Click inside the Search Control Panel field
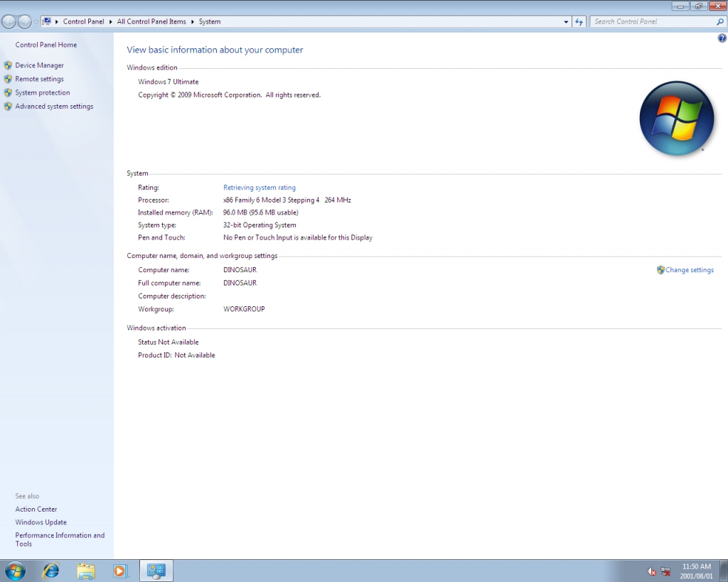The image size is (728, 582). coord(647,21)
